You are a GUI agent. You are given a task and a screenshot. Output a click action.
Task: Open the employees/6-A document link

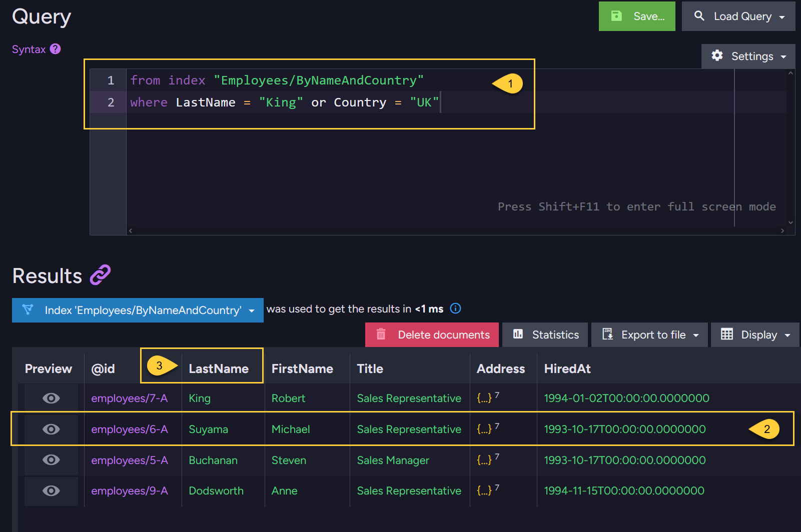click(x=130, y=429)
